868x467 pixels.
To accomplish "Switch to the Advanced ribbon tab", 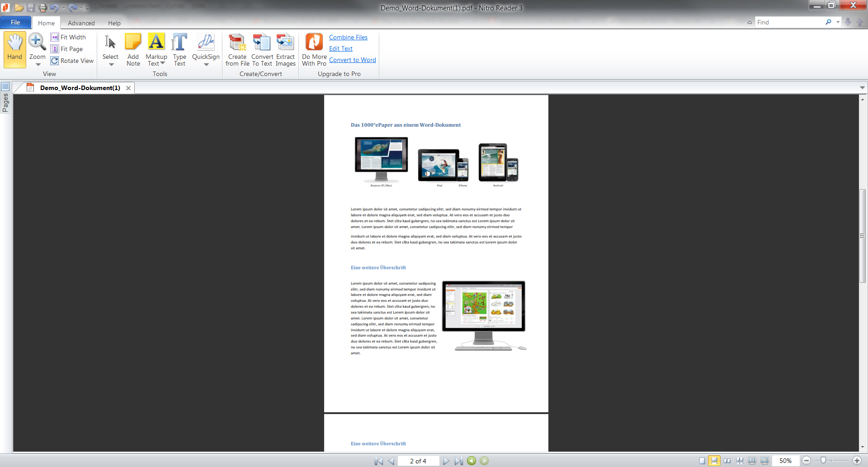I will 81,23.
